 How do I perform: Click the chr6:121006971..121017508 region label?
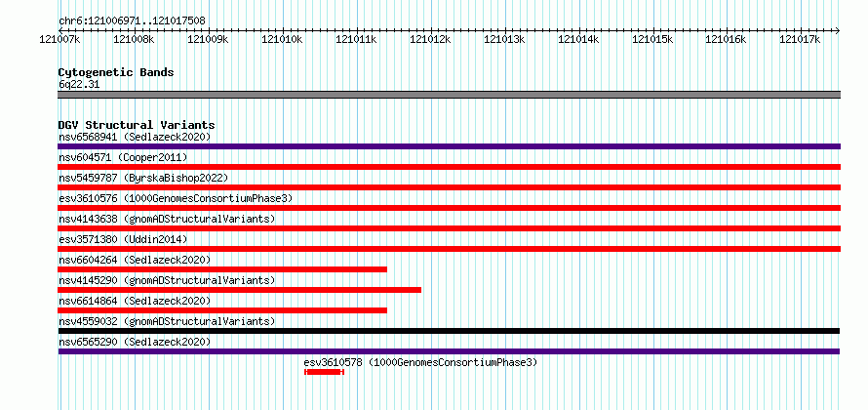pyautogui.click(x=132, y=20)
